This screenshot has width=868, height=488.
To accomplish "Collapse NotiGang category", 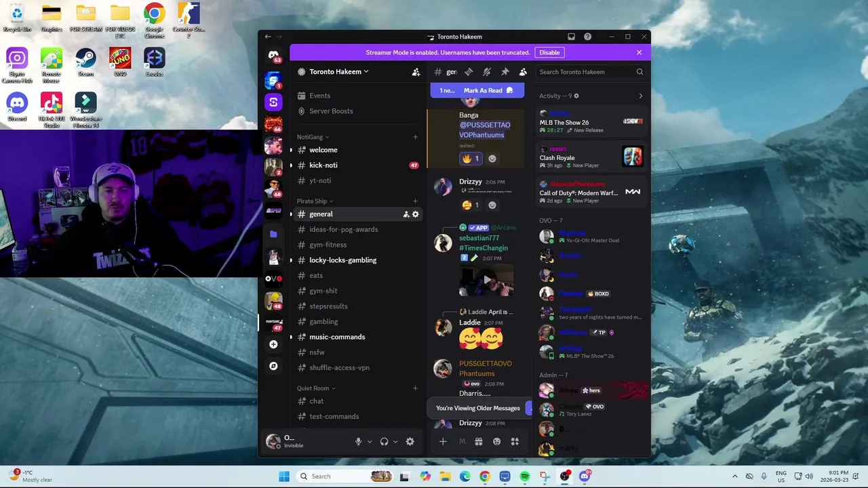I will tap(312, 137).
